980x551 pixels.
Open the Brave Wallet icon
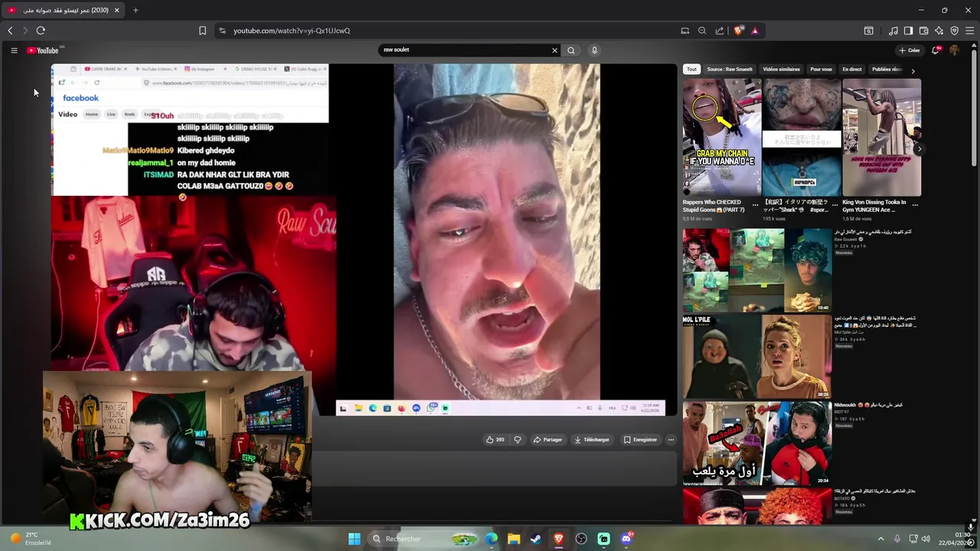[x=924, y=31]
